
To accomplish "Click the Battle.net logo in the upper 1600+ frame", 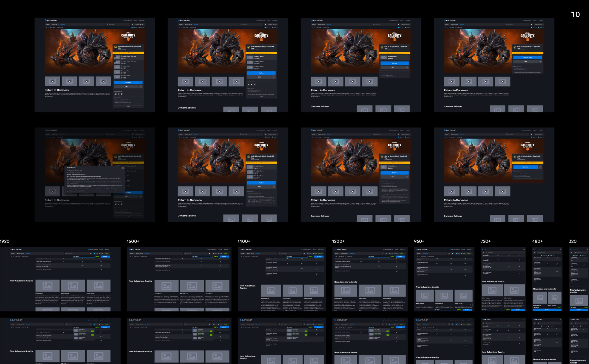I will pos(135,250).
